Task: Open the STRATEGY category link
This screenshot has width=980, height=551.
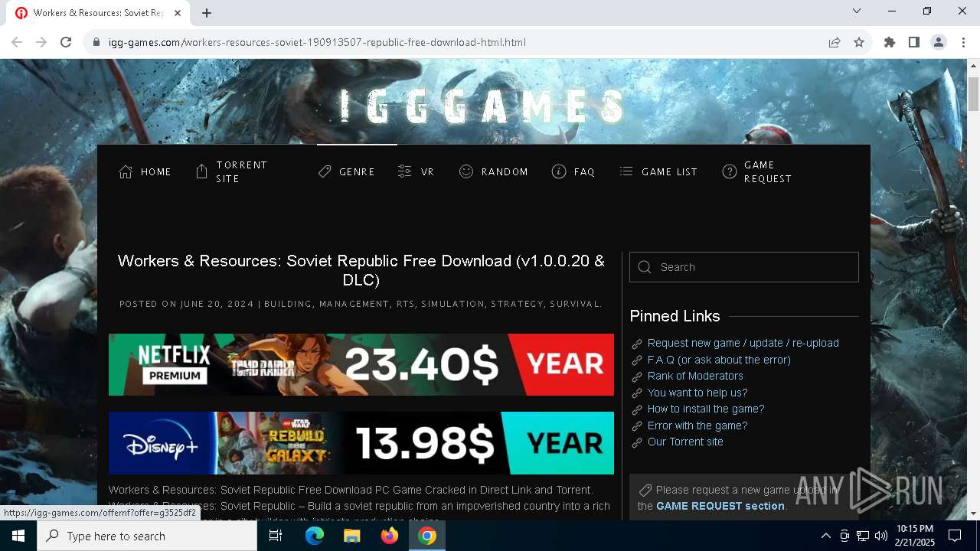Action: click(517, 304)
